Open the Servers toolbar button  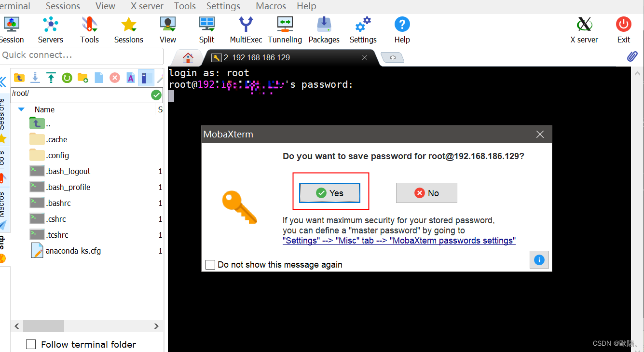tap(51, 29)
